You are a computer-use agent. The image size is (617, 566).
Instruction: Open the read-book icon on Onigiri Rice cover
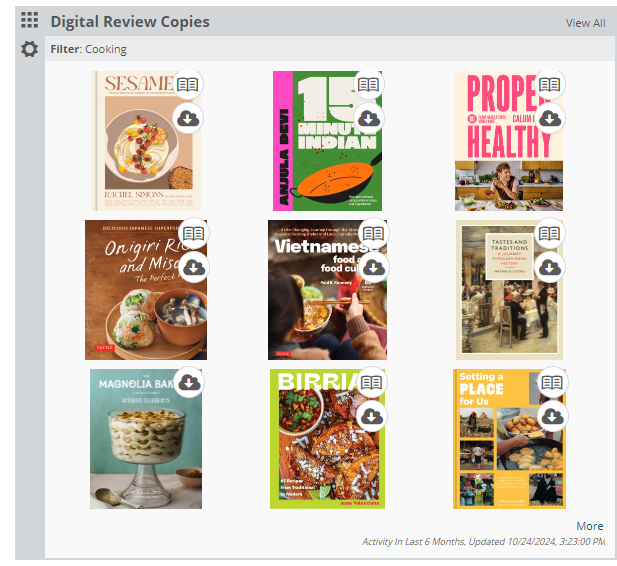pos(194,233)
